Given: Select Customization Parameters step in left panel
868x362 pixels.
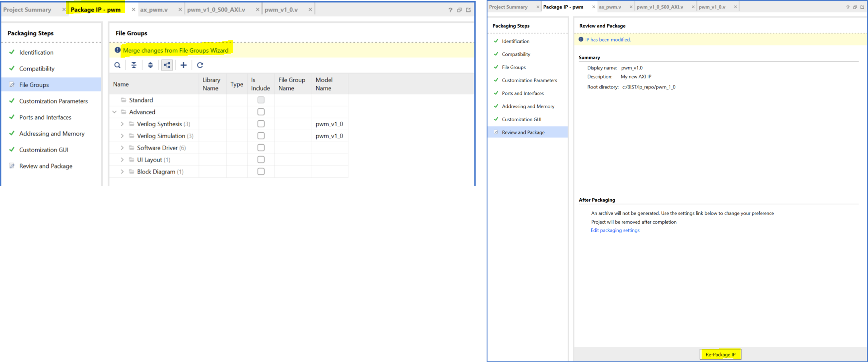Looking at the screenshot, I should [x=53, y=101].
